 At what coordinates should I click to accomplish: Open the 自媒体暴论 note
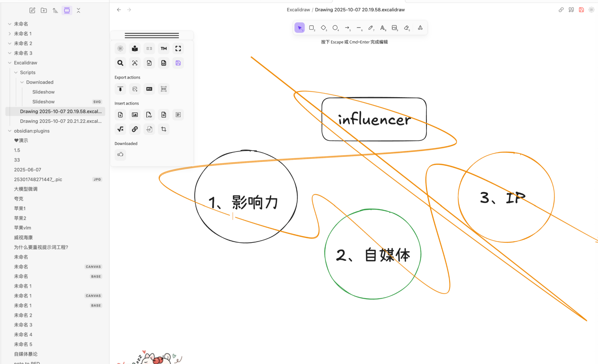point(26,354)
